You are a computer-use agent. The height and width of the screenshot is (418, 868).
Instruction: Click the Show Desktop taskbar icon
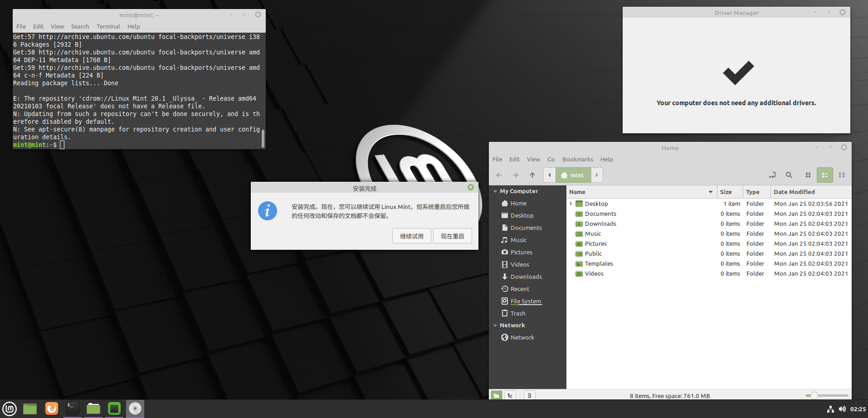(x=30, y=408)
